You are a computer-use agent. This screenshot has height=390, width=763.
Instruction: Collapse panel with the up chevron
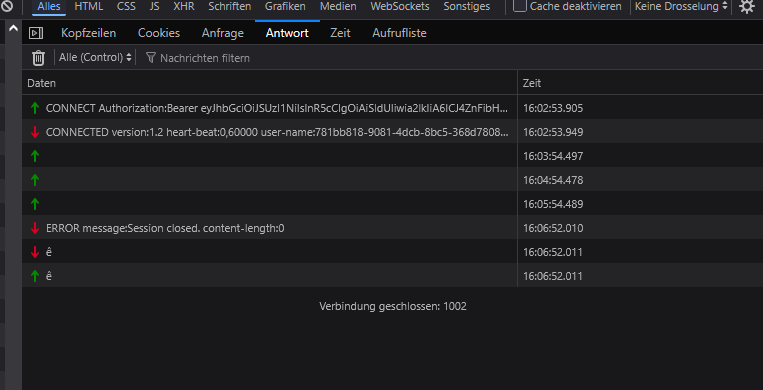coord(13,29)
